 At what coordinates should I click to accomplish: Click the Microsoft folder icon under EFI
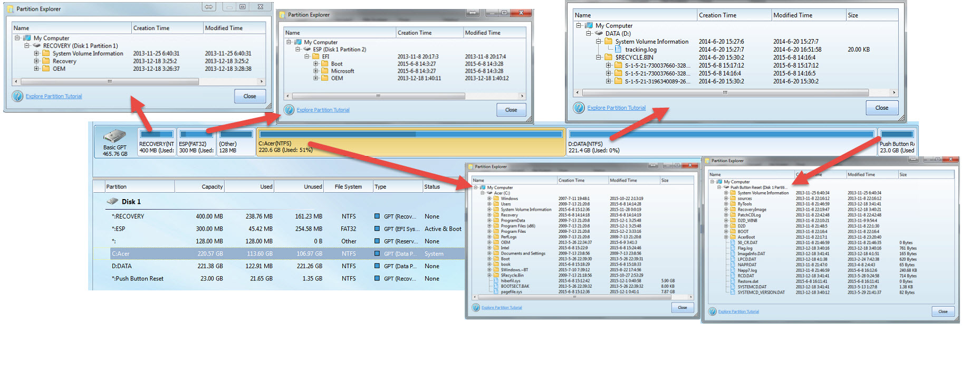pos(324,71)
